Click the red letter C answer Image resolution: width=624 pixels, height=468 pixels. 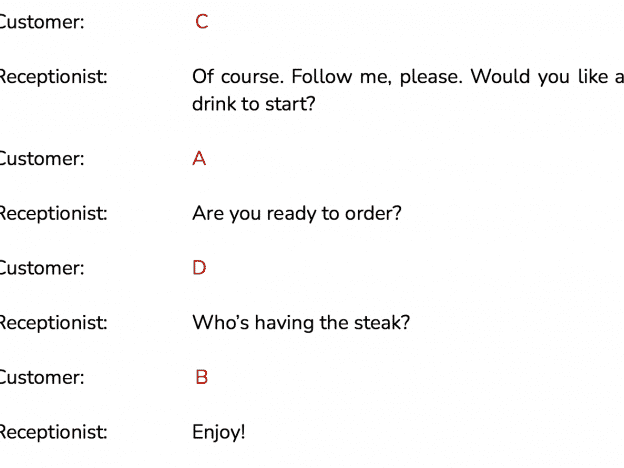click(202, 21)
